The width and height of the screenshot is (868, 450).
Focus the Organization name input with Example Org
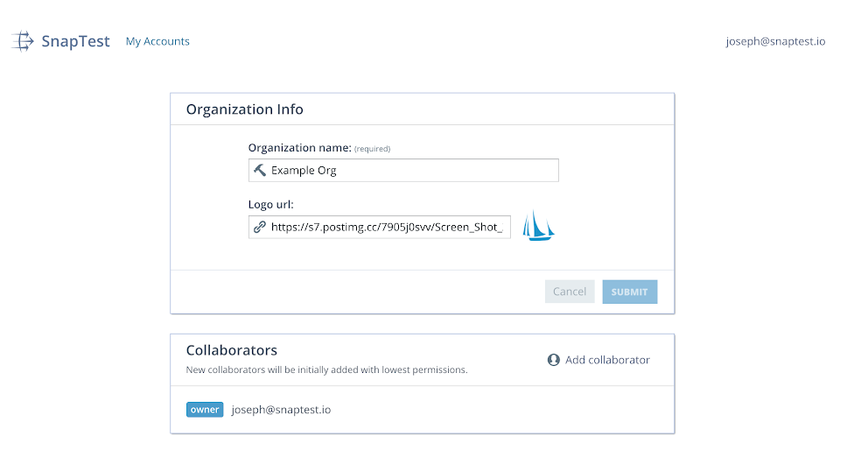point(403,170)
